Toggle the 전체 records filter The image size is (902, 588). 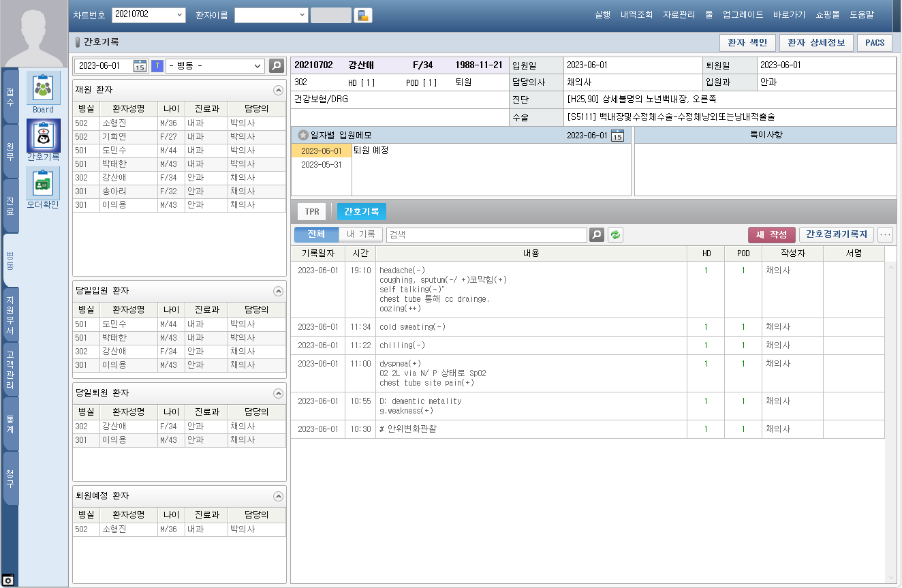[316, 234]
